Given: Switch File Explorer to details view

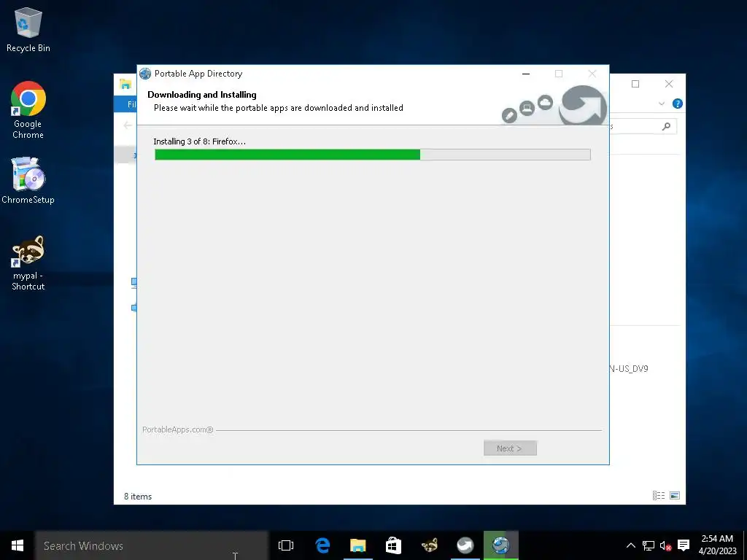Looking at the screenshot, I should [659, 496].
